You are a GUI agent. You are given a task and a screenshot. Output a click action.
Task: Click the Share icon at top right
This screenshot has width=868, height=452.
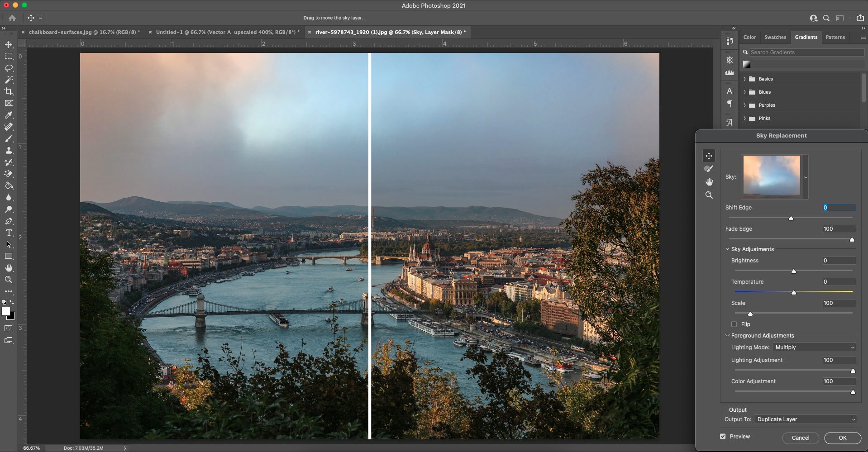point(860,18)
